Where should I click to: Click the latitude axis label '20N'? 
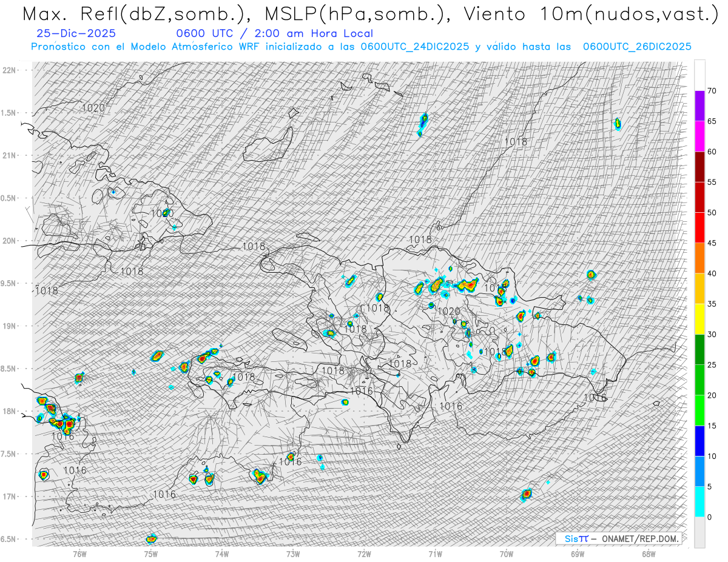point(9,241)
